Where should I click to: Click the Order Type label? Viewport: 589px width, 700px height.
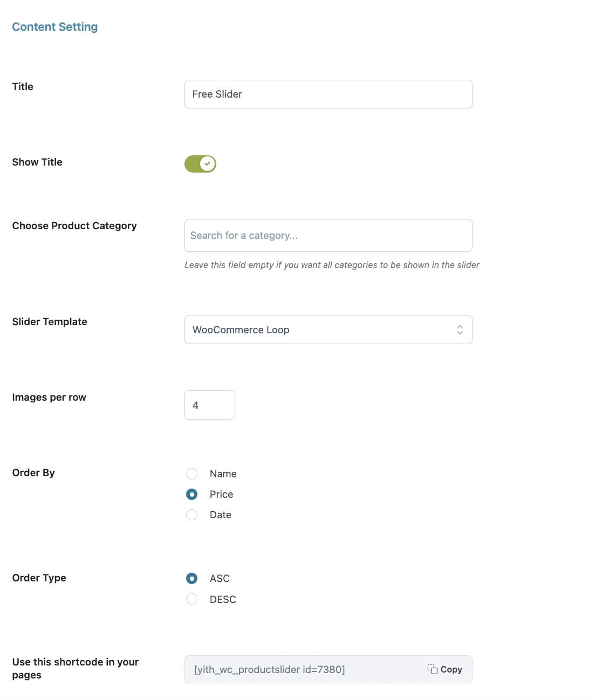click(x=39, y=578)
